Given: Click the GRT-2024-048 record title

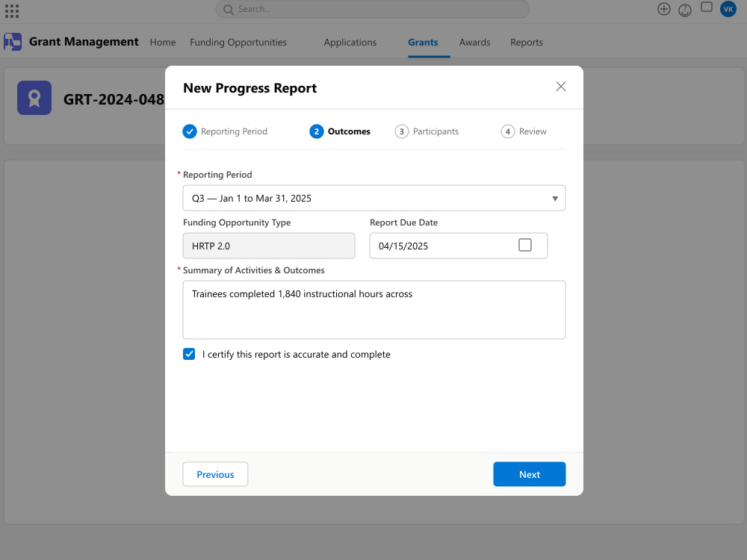Looking at the screenshot, I should coord(114,99).
